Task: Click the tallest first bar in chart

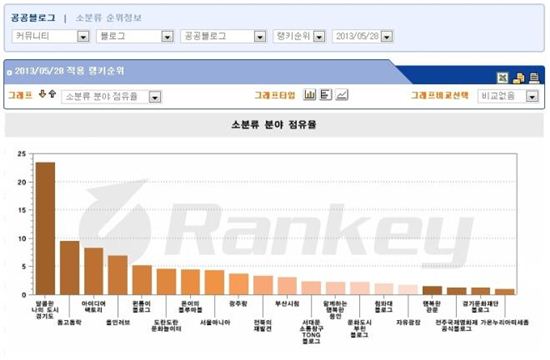Action: click(46, 228)
